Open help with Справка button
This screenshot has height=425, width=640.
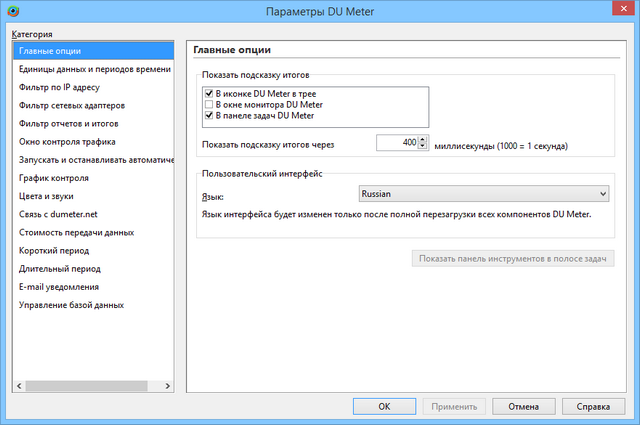(594, 407)
